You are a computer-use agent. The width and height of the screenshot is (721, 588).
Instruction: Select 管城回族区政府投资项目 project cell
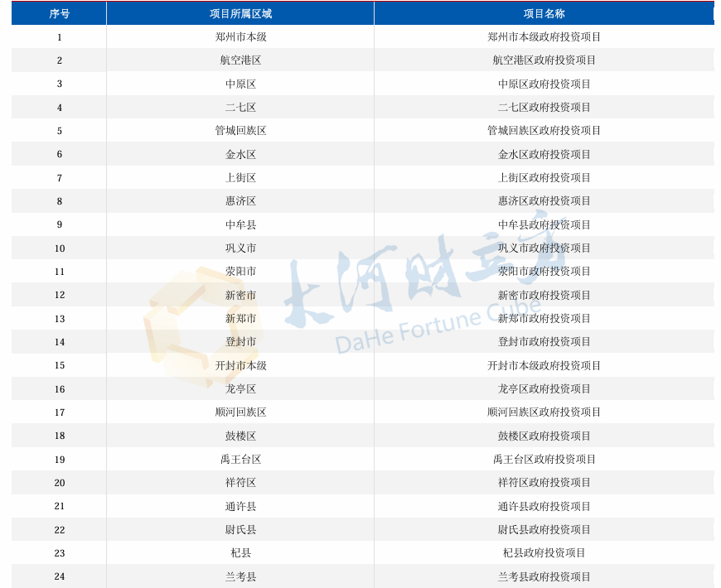click(544, 131)
